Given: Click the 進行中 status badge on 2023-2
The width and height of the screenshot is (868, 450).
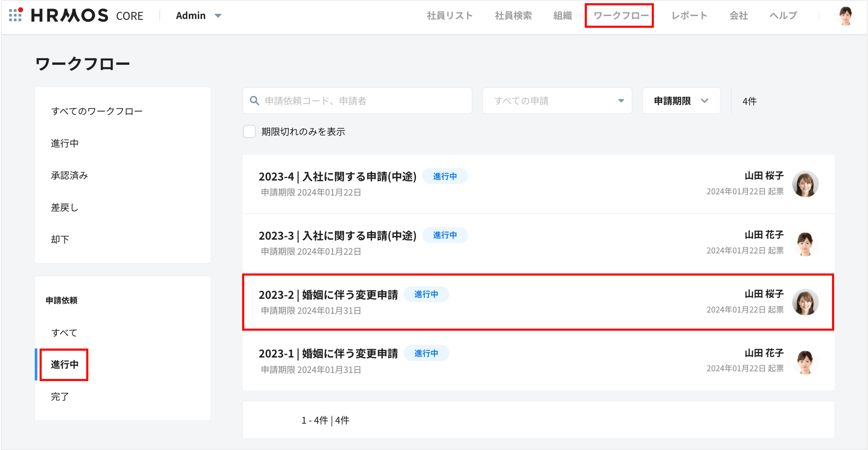Looking at the screenshot, I should point(427,294).
